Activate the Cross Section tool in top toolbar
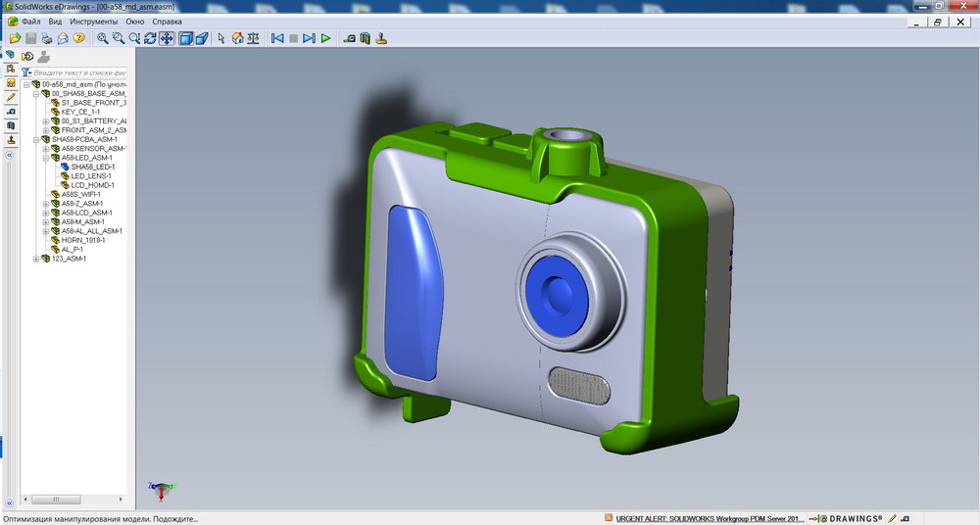This screenshot has height=525, width=980. point(365,39)
